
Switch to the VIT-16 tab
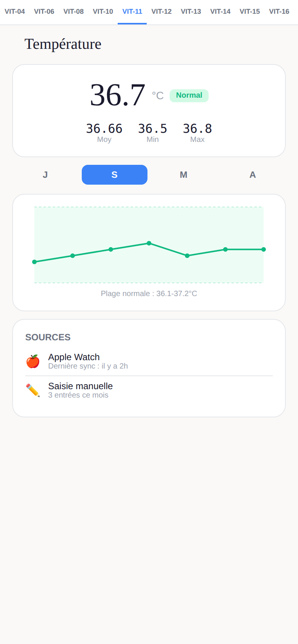point(279,12)
